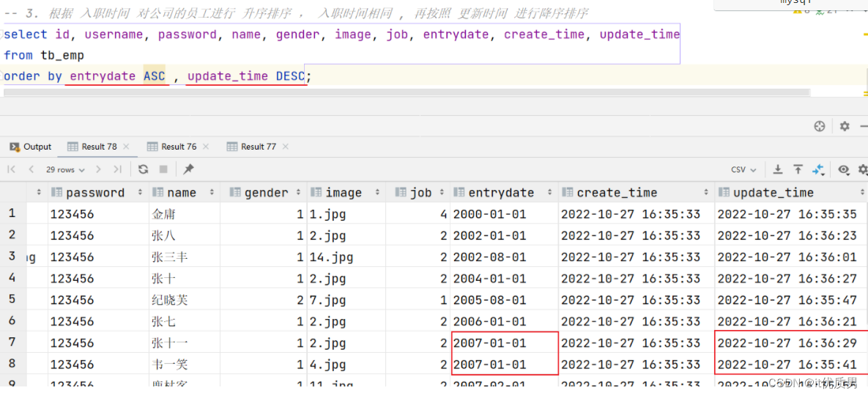Hide the services tool window
868x396 pixels.
[864, 126]
